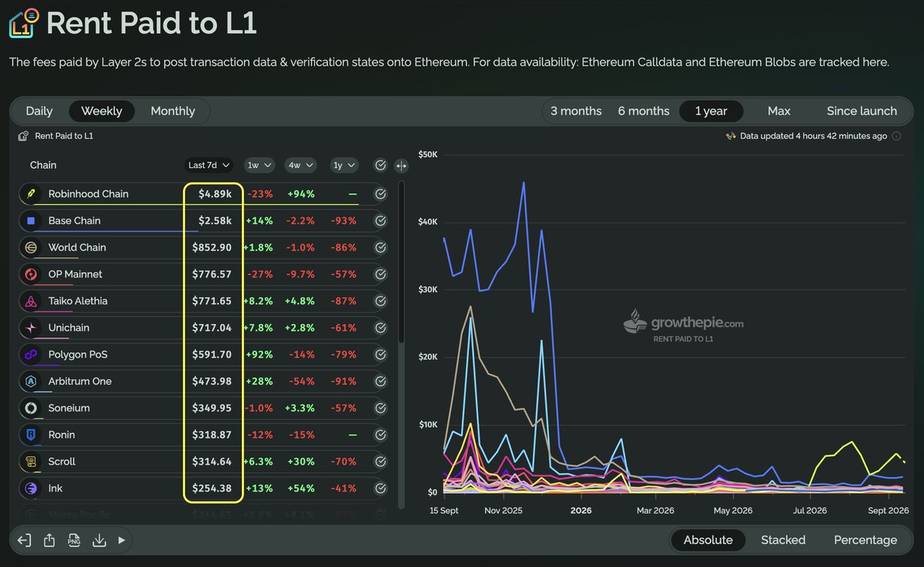Toggle Taiko Alethia visibility check
Image resolution: width=924 pixels, height=567 pixels.
tap(380, 301)
